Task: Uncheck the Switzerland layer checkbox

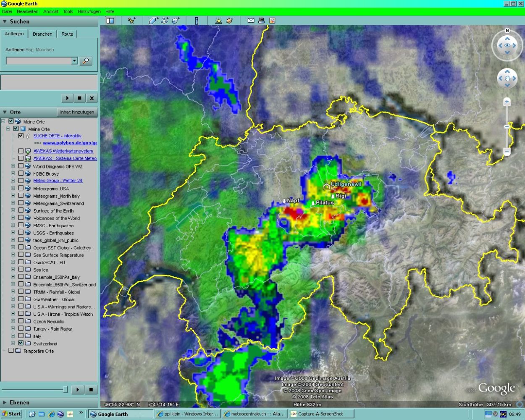Action: click(21, 343)
